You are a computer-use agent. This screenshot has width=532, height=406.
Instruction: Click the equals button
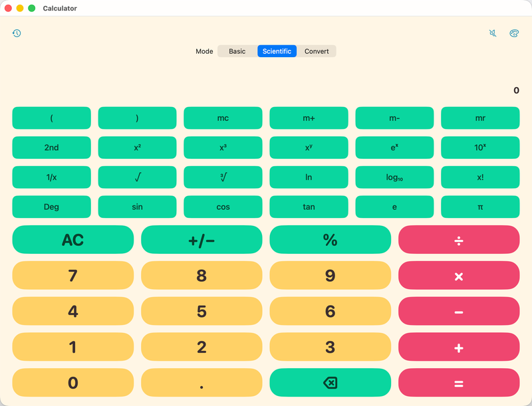click(459, 383)
